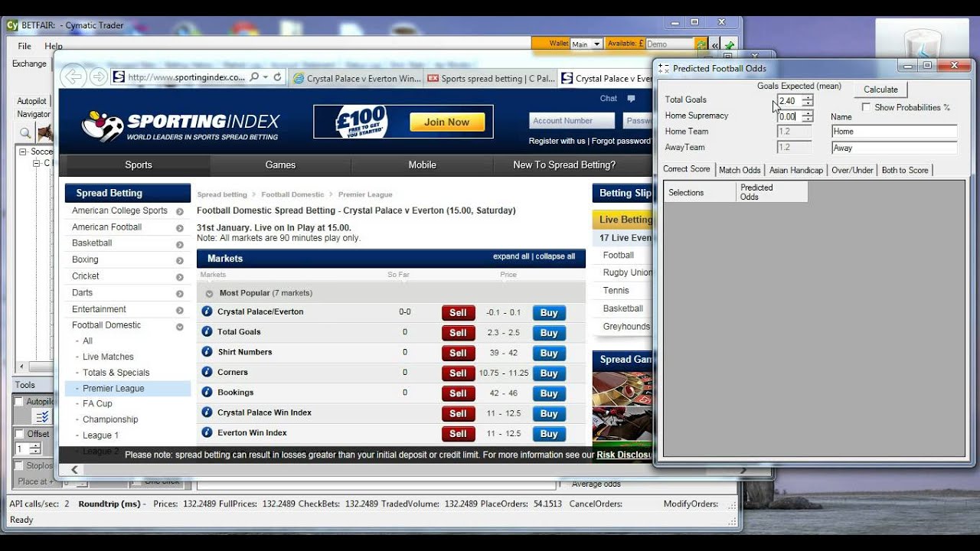This screenshot has width=980, height=551.
Task: Open the Wallet Main dropdown
Action: (596, 44)
